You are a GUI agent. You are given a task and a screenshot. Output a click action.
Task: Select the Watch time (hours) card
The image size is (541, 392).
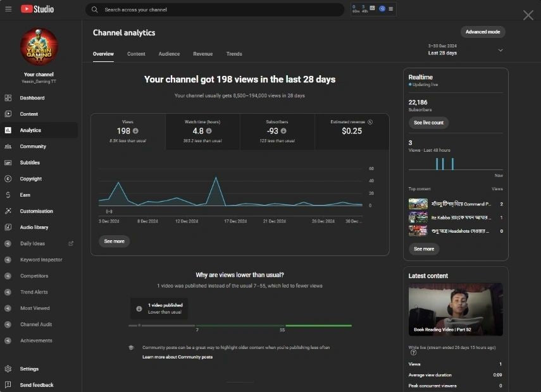point(203,132)
